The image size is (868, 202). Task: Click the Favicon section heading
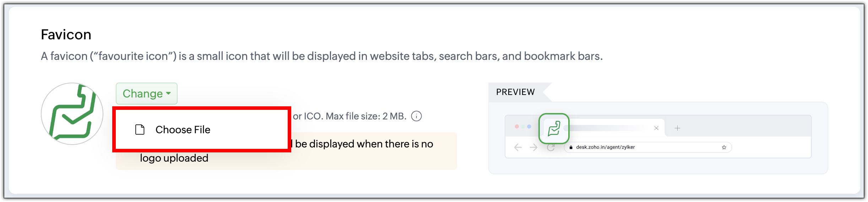click(66, 35)
